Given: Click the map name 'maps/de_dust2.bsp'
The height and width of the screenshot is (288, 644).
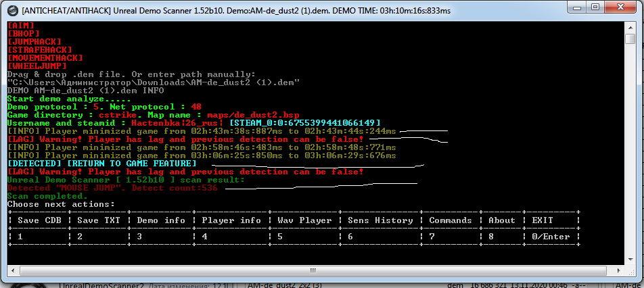Looking at the screenshot, I should coord(254,115).
